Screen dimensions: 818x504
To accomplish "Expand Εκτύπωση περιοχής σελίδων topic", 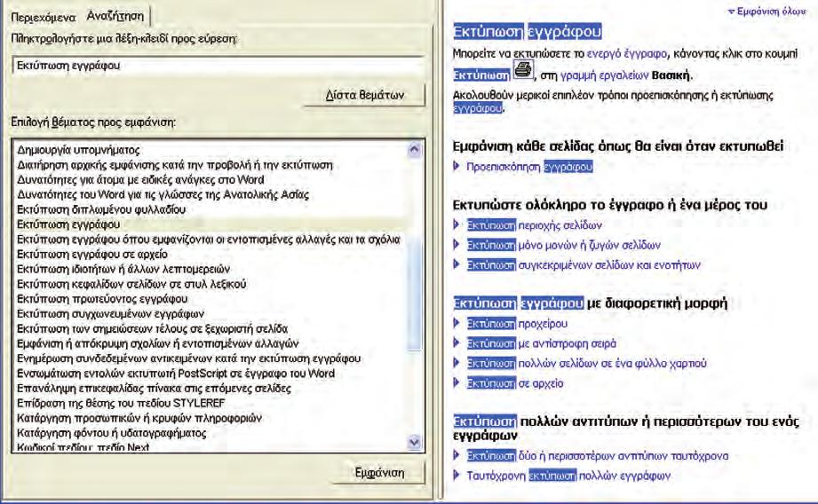I will [528, 225].
